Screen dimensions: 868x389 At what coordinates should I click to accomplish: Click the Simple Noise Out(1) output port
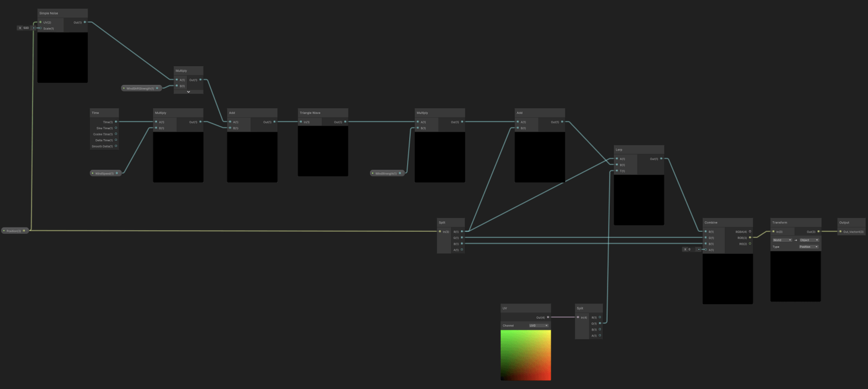click(85, 22)
